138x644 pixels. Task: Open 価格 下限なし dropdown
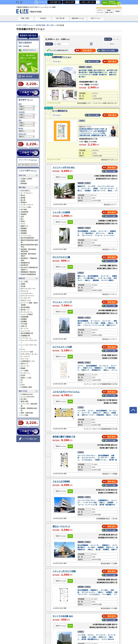pyautogui.click(x=26, y=106)
